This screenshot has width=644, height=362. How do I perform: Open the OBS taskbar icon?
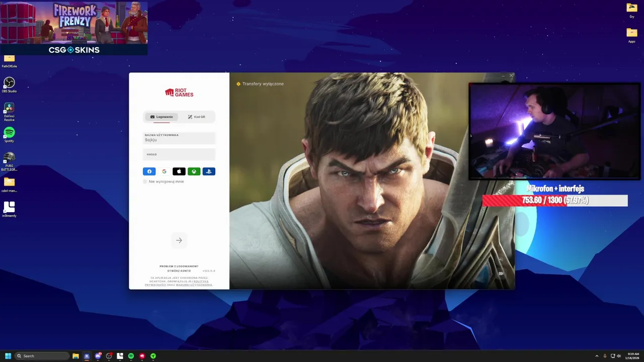click(x=109, y=356)
